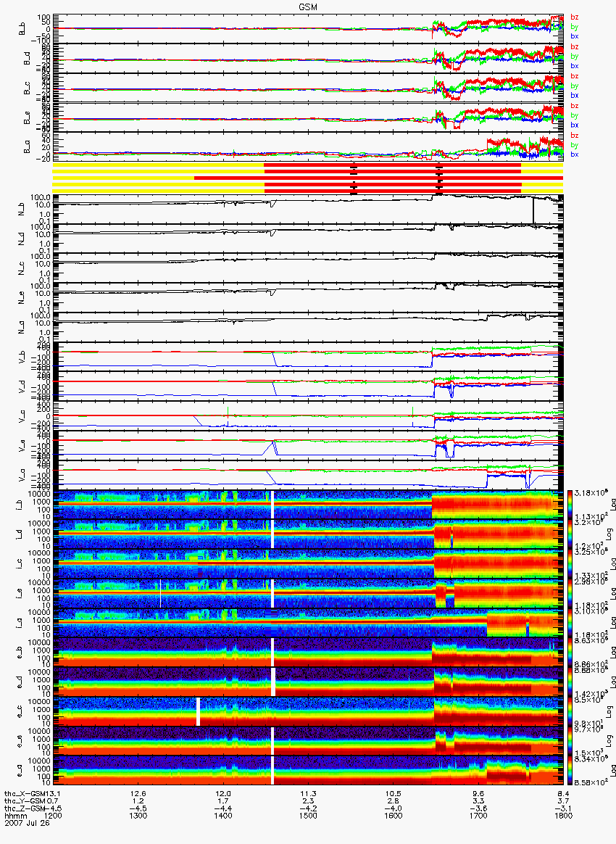
Task: Click the 11.3 X-GSM position value
Action: (x=308, y=793)
